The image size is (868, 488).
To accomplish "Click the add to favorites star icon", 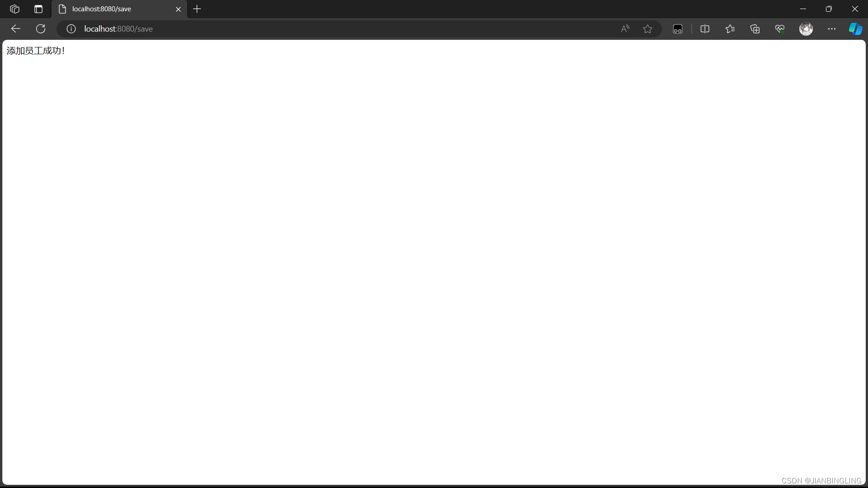I will [x=647, y=28].
